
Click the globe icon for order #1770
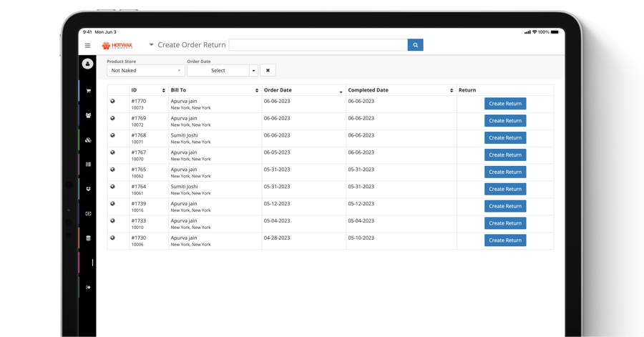click(112, 102)
